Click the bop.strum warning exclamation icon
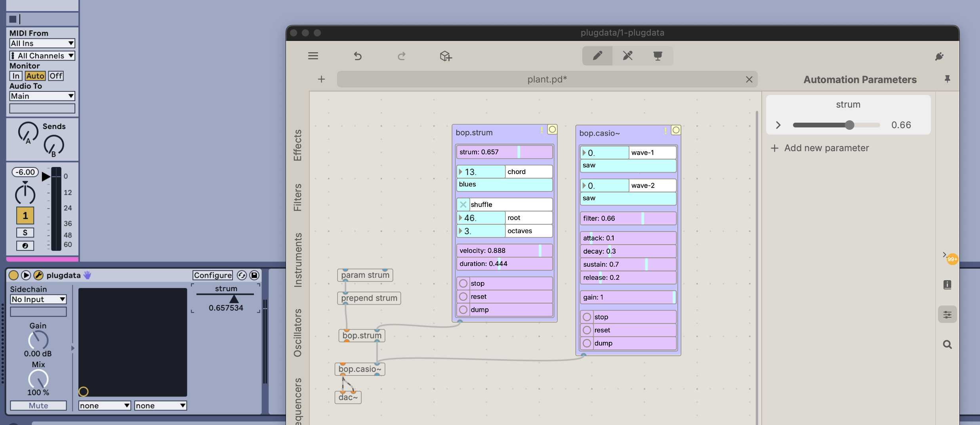Screen dimensions: 980x425 541,130
